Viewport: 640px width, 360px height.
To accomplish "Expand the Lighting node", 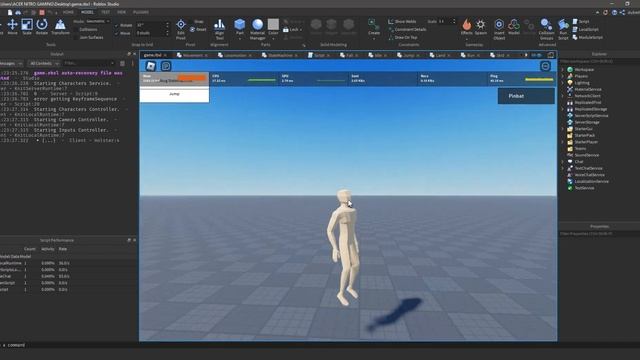I will click(x=563, y=83).
